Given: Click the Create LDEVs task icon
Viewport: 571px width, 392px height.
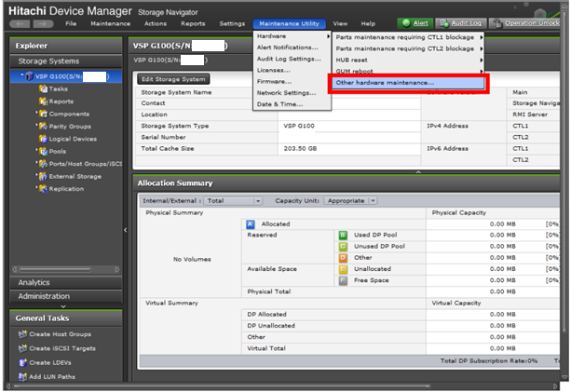Looking at the screenshot, I should coord(22,362).
